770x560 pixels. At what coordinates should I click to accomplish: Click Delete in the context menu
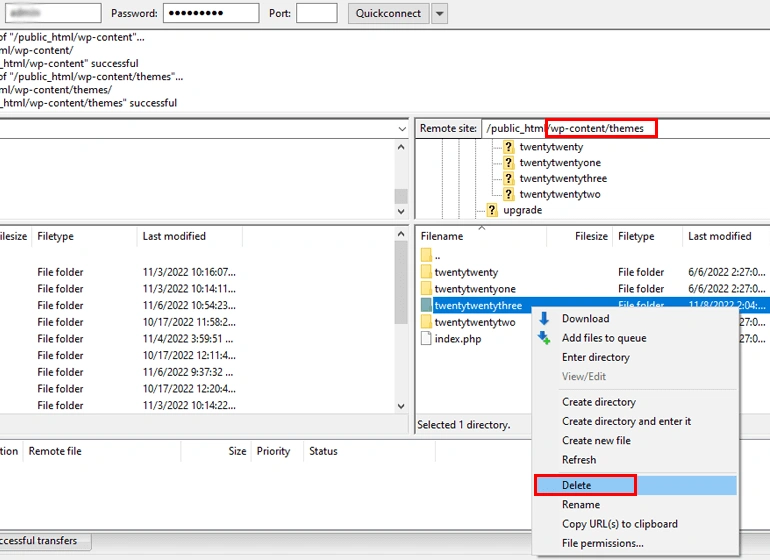point(635,485)
